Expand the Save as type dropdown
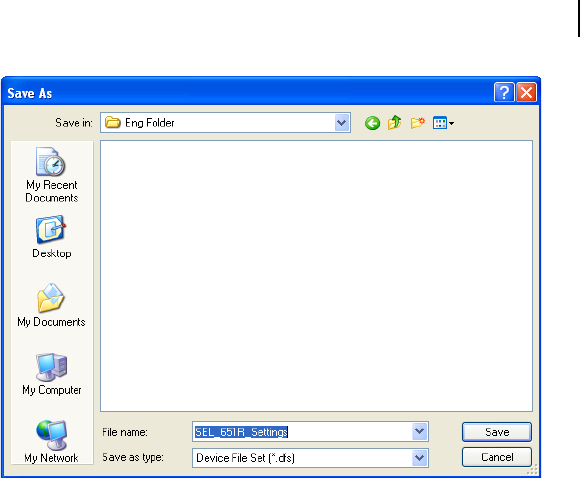The height and width of the screenshot is (478, 580). click(419, 458)
